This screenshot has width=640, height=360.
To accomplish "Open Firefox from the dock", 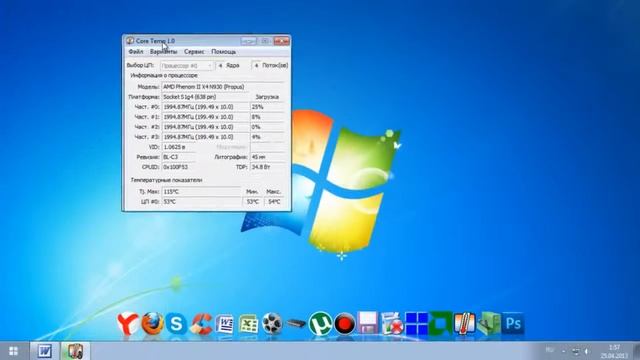I will 152,324.
